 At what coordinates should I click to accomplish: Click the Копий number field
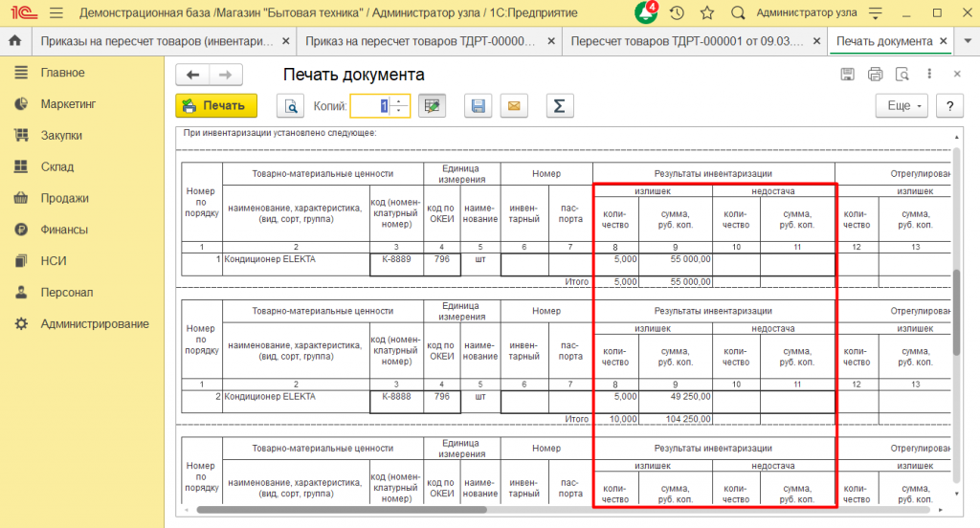click(x=370, y=106)
